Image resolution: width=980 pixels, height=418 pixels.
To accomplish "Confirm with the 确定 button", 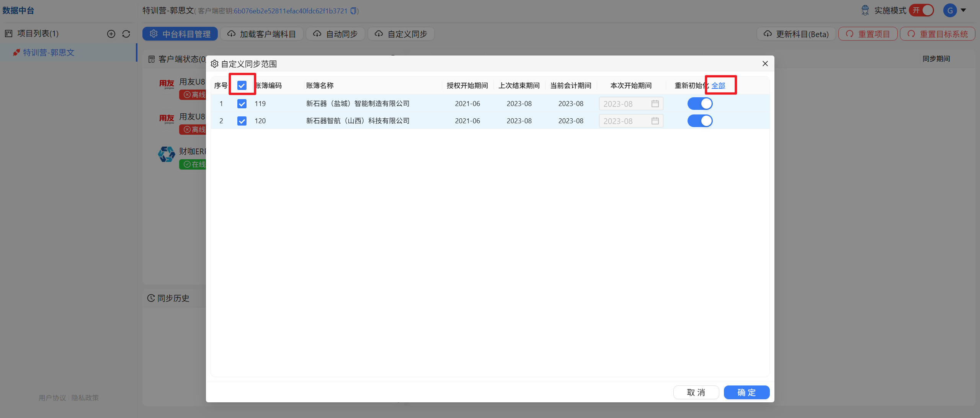I will (746, 392).
